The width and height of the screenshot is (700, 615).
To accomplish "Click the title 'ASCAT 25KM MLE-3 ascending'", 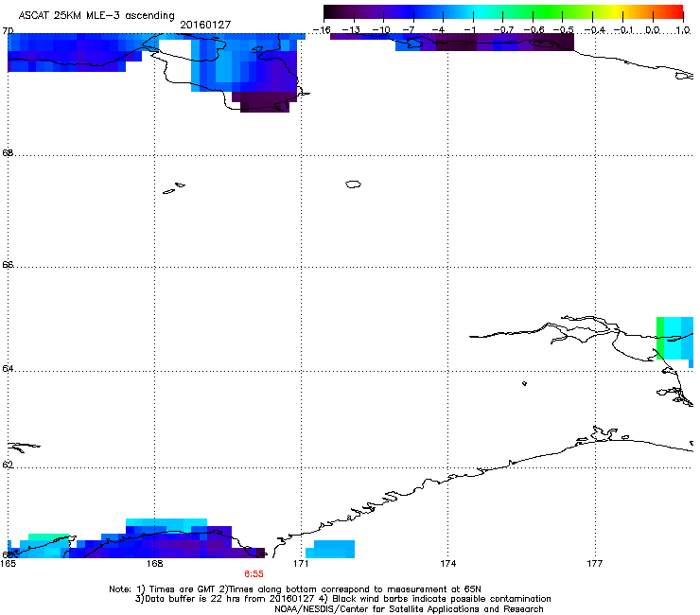I will point(96,15).
